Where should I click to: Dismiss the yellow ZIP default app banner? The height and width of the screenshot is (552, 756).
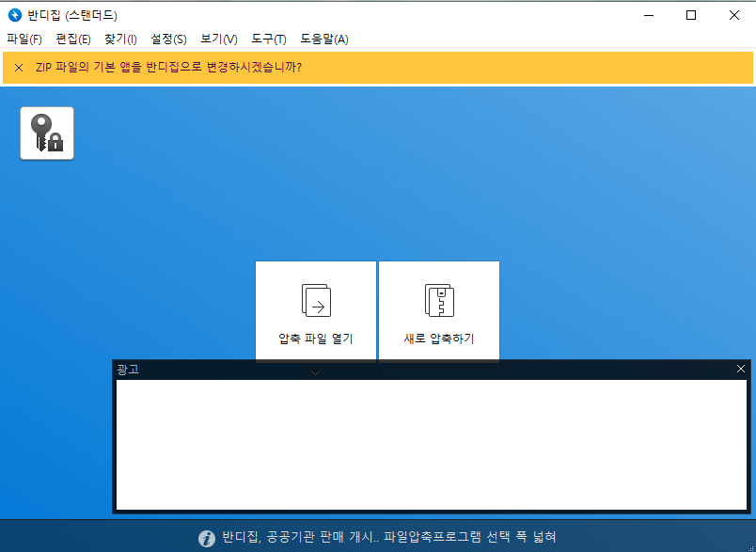coord(19,68)
